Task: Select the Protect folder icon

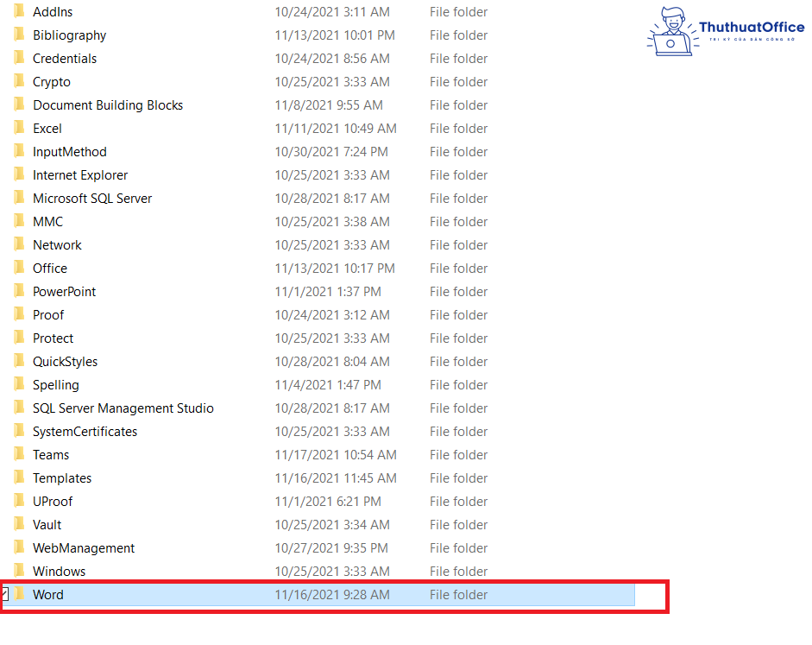Action: click(x=19, y=338)
